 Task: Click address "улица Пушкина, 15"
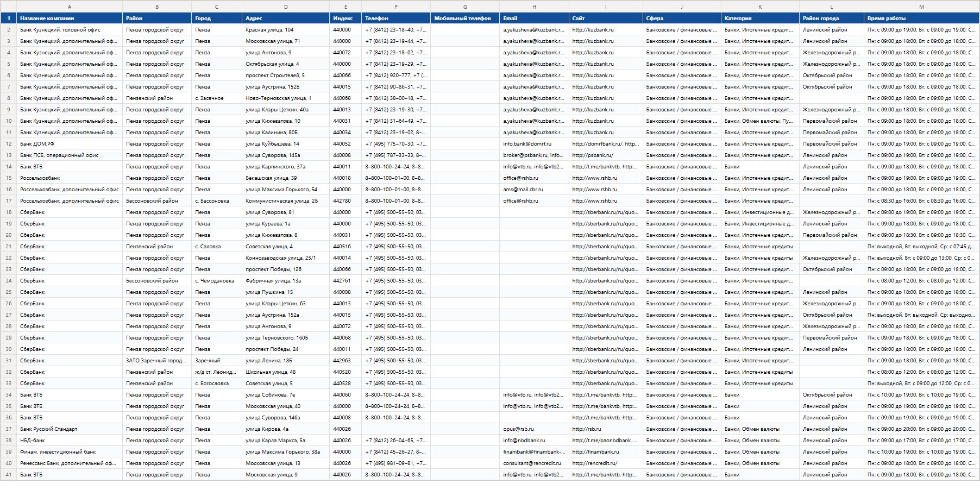pos(286,292)
